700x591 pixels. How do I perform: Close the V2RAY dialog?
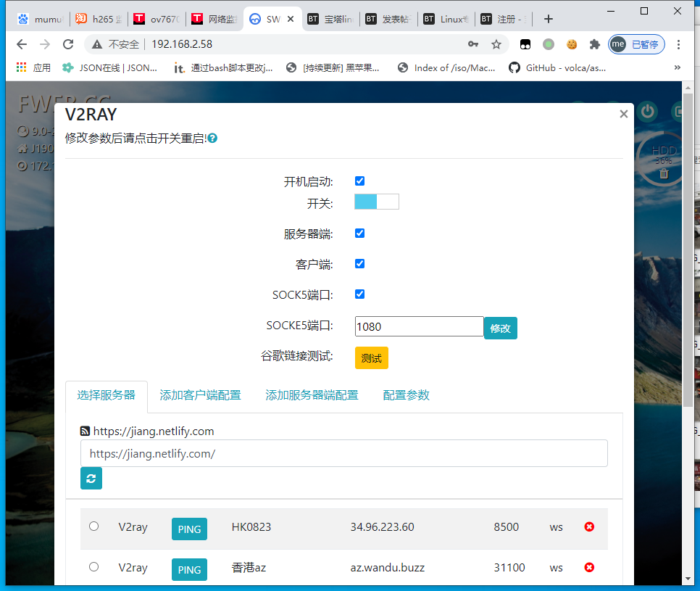point(623,114)
